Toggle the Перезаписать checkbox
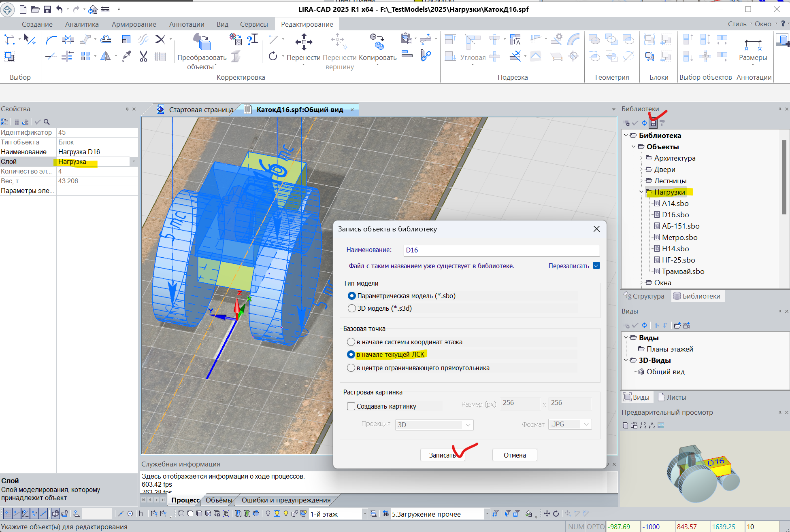790x532 pixels. [x=596, y=266]
